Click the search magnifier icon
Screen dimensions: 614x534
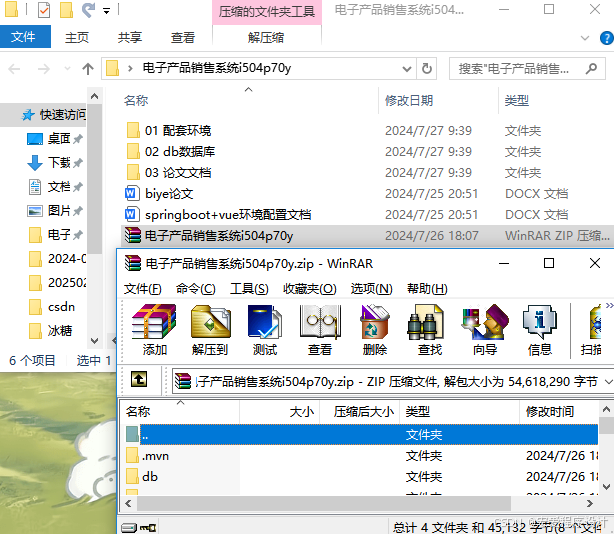coord(591,69)
